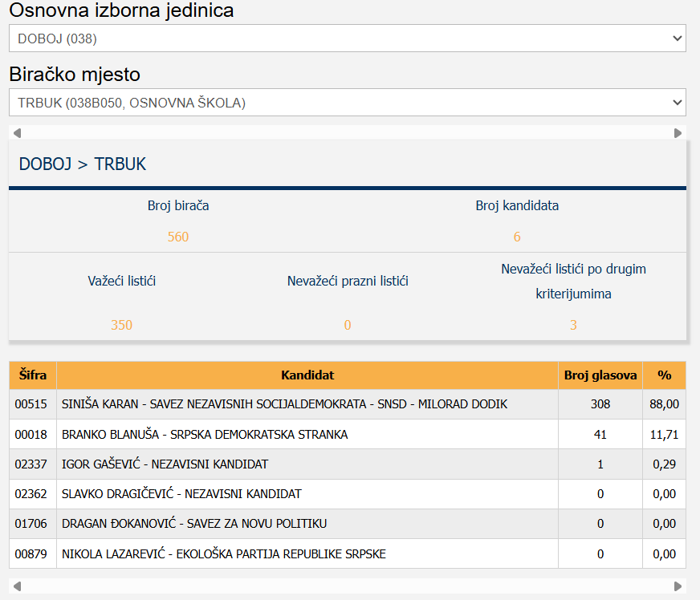Select the Branko Blanuša candidate row
700x600 pixels.
click(x=205, y=435)
